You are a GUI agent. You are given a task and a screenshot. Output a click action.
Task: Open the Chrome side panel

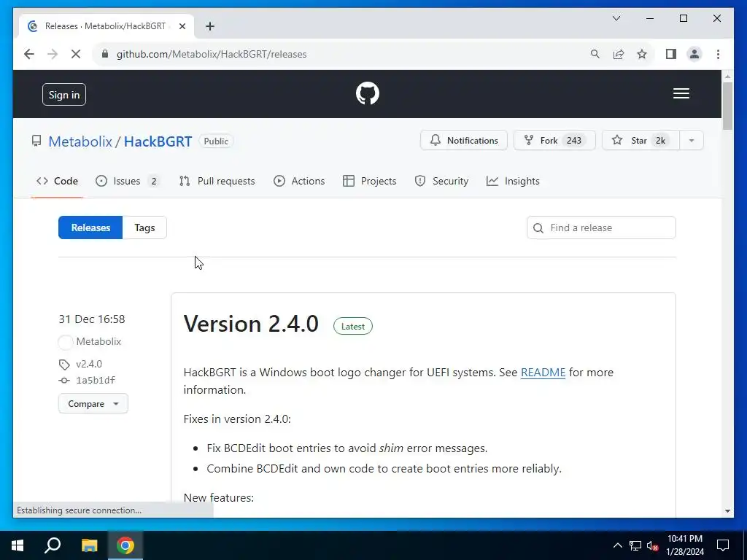coord(671,54)
